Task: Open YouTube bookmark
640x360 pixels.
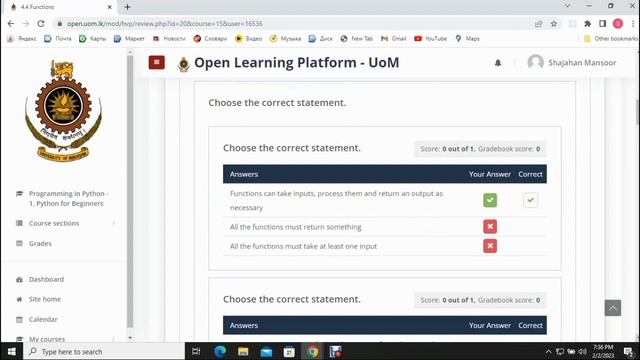Action: (431, 38)
